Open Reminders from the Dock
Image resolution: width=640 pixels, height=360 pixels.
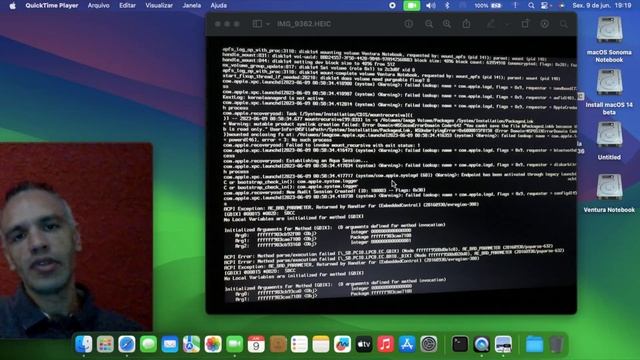299,344
